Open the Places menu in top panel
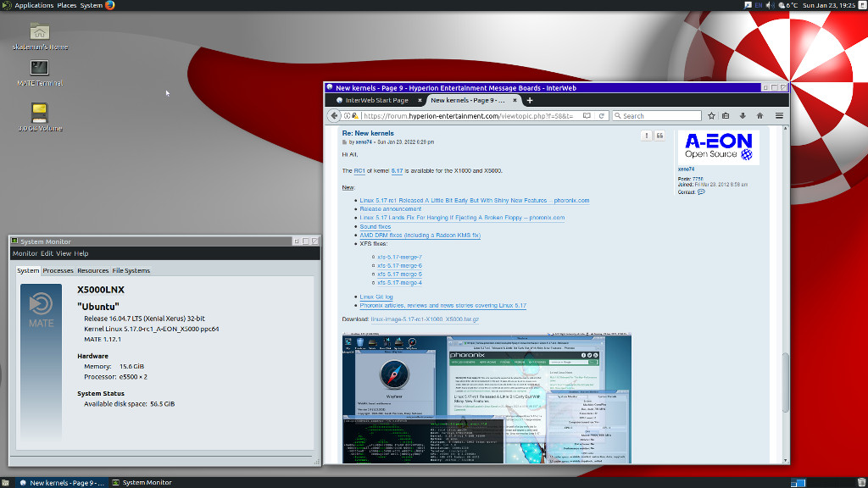 click(67, 6)
